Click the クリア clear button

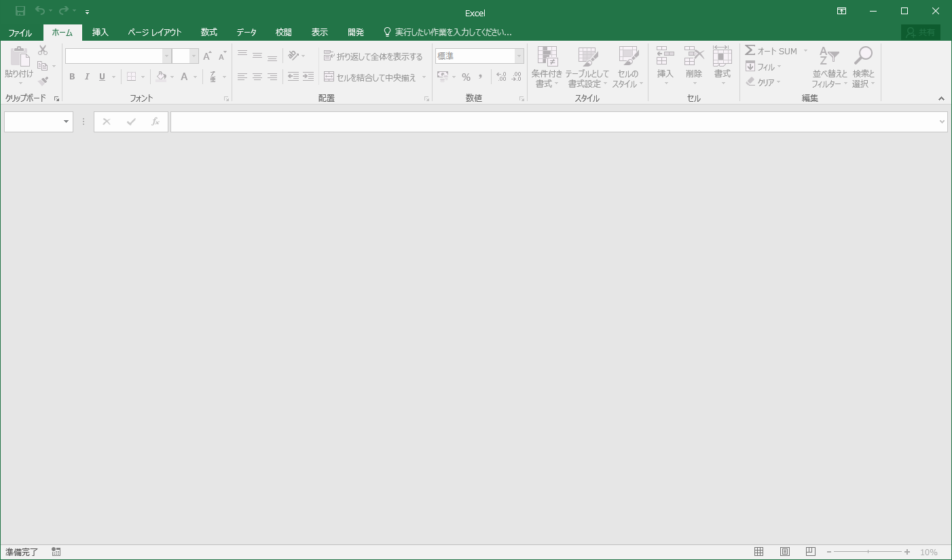pos(761,82)
